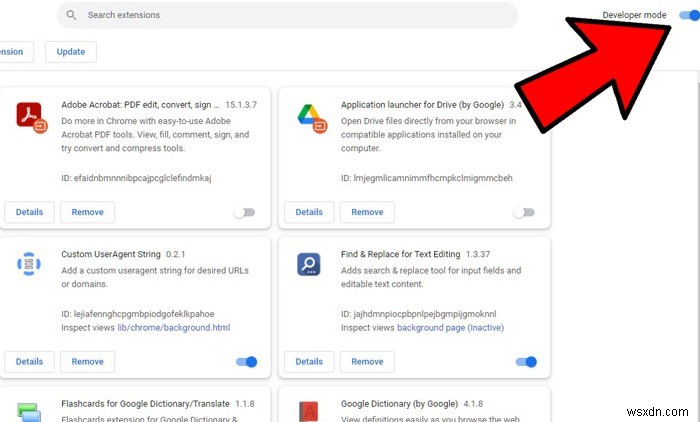Open background page (Inactive) inspect link
Screen dimensions: 700x422
450,328
